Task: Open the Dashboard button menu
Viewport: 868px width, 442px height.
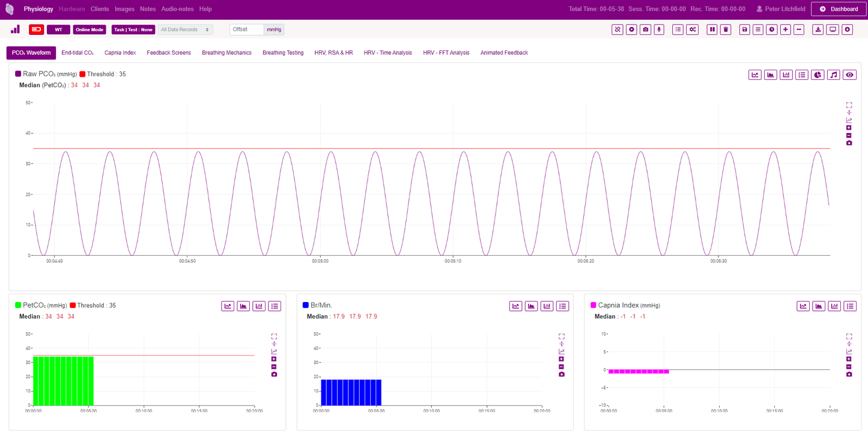Action: 839,9
